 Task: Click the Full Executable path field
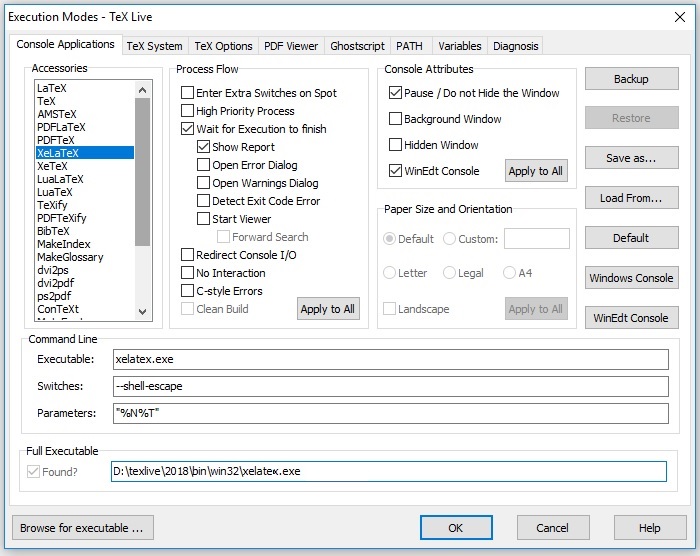click(388, 472)
